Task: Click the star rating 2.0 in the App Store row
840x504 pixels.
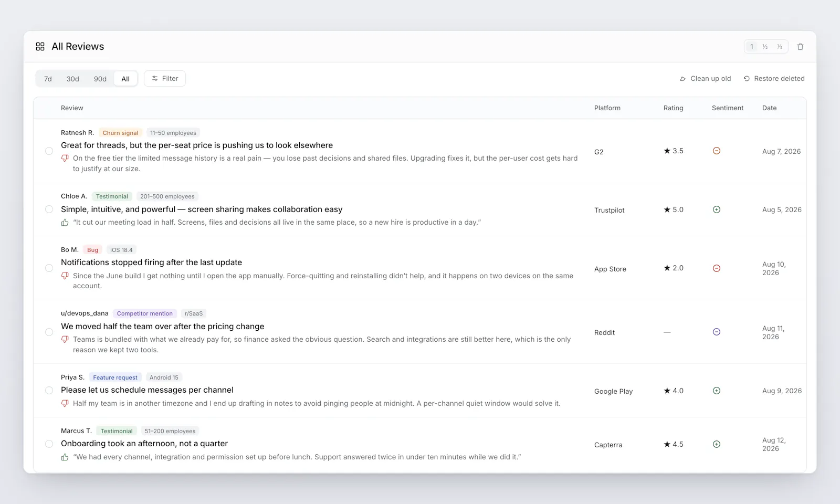Action: tap(674, 268)
